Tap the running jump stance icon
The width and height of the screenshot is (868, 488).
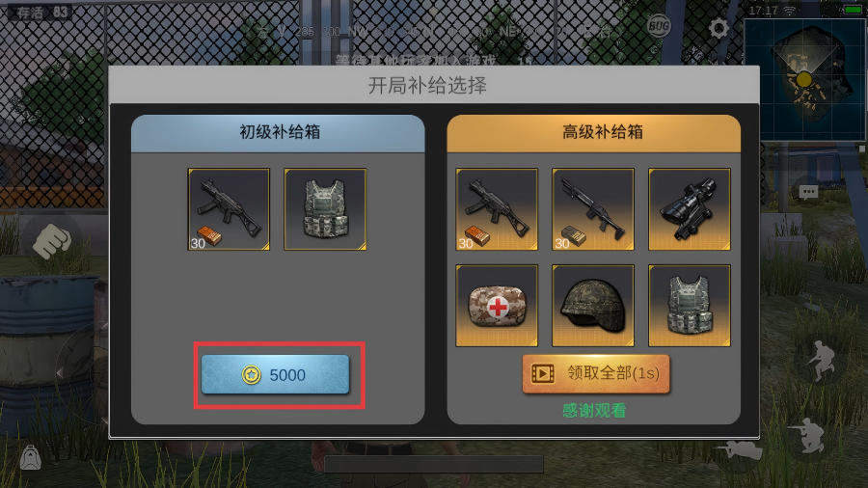[821, 361]
